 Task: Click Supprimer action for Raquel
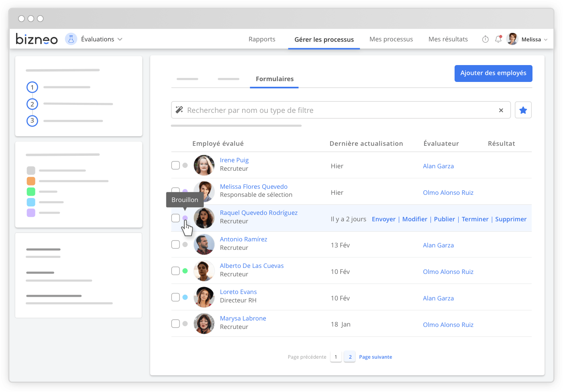[x=511, y=219]
